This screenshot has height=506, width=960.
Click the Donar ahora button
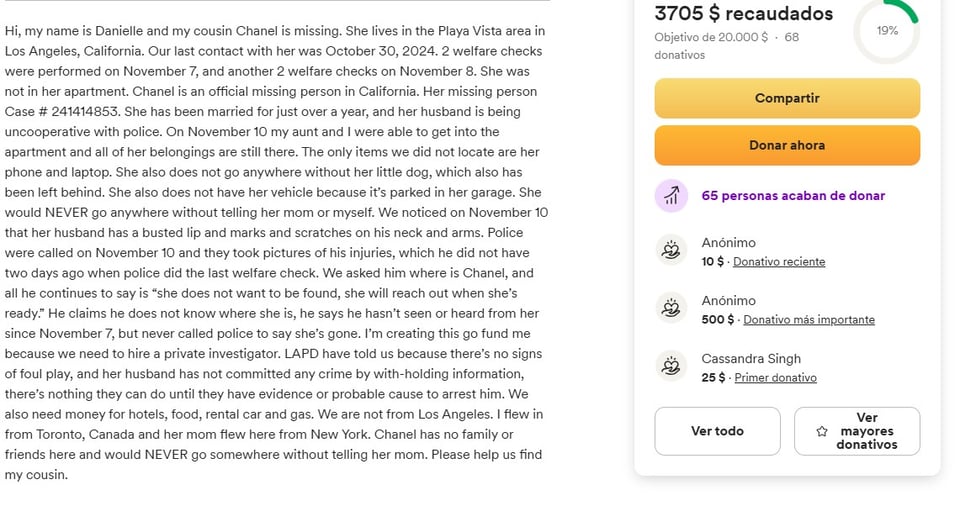pyautogui.click(x=787, y=145)
